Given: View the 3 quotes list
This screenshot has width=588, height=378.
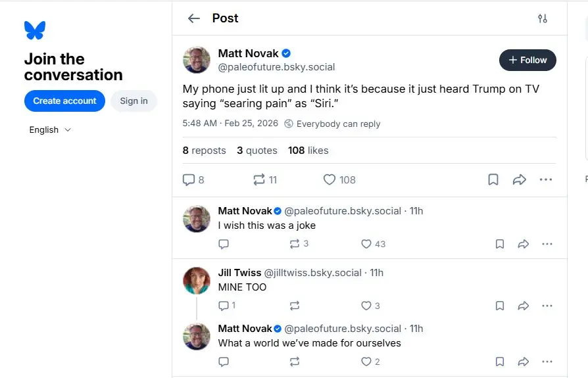Looking at the screenshot, I should coord(257,151).
